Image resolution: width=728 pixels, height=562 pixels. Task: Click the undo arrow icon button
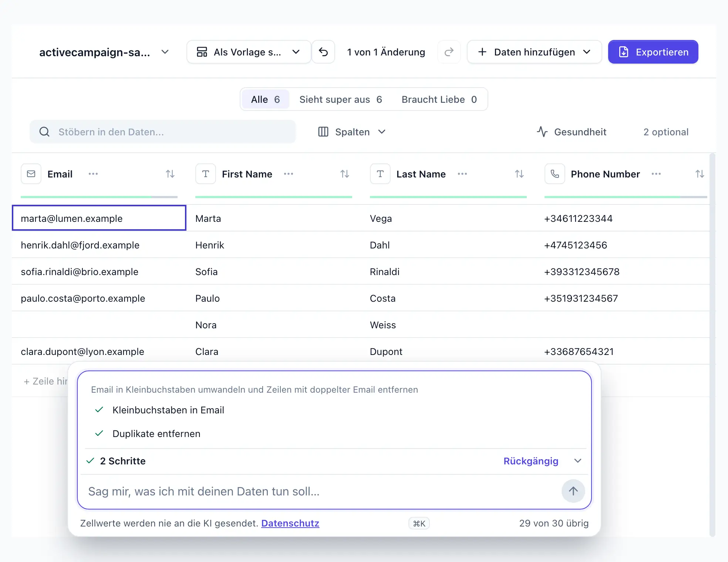[323, 52]
